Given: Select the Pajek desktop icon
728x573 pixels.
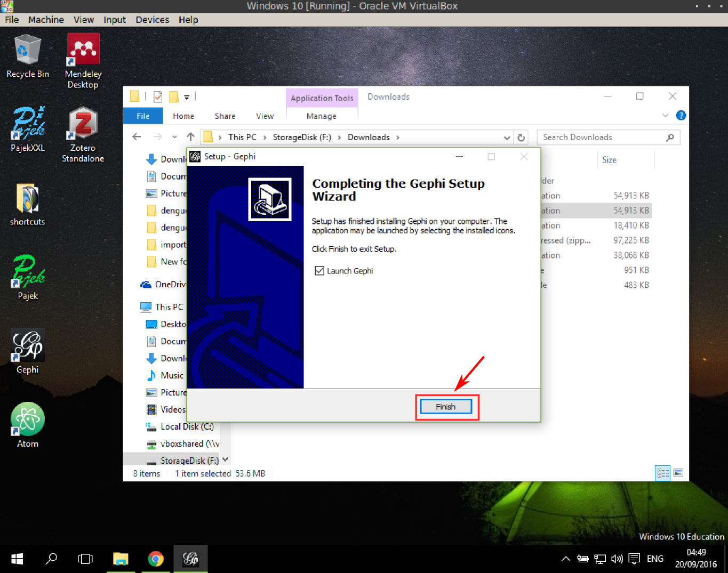Looking at the screenshot, I should 27,278.
